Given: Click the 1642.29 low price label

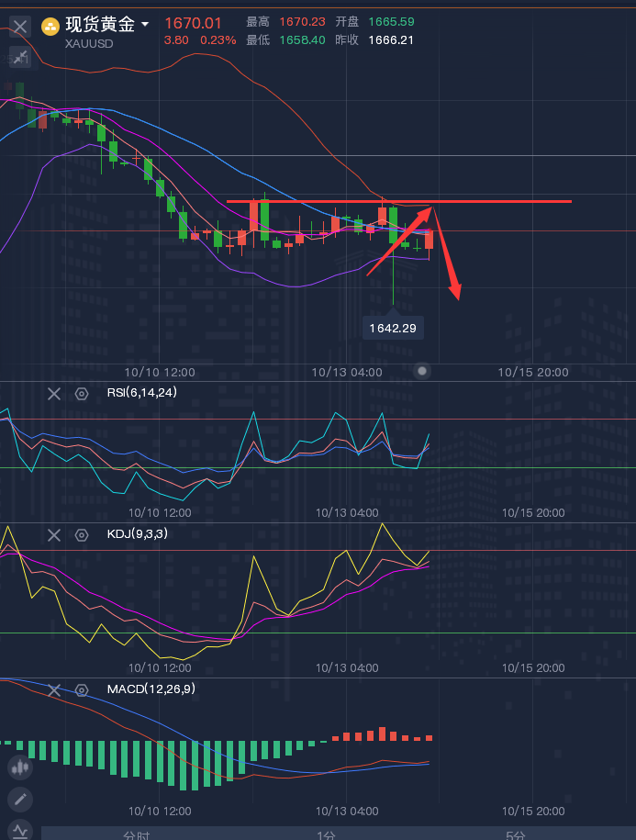Looking at the screenshot, I should click(393, 328).
